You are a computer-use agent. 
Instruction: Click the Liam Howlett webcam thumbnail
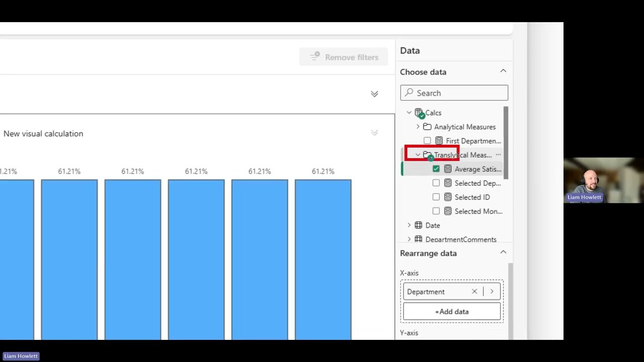click(604, 180)
